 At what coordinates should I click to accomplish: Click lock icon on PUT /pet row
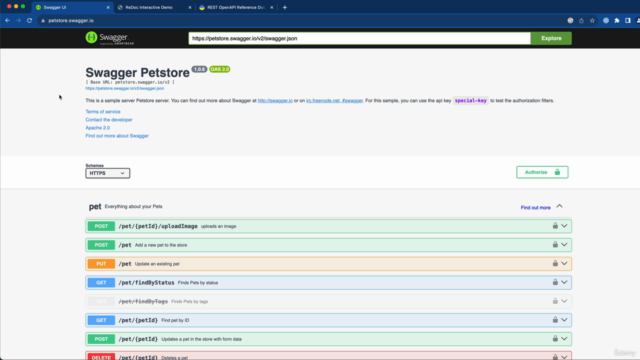coord(555,263)
